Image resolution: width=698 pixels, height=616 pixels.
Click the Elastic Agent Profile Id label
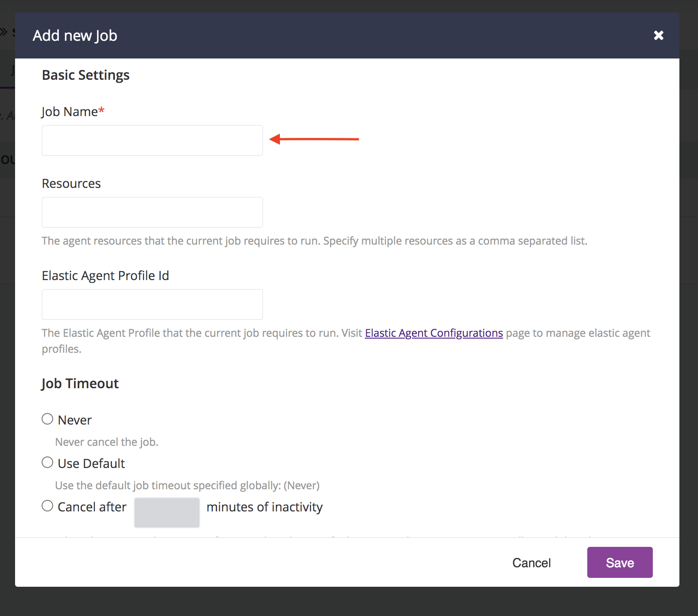pyautogui.click(x=105, y=276)
